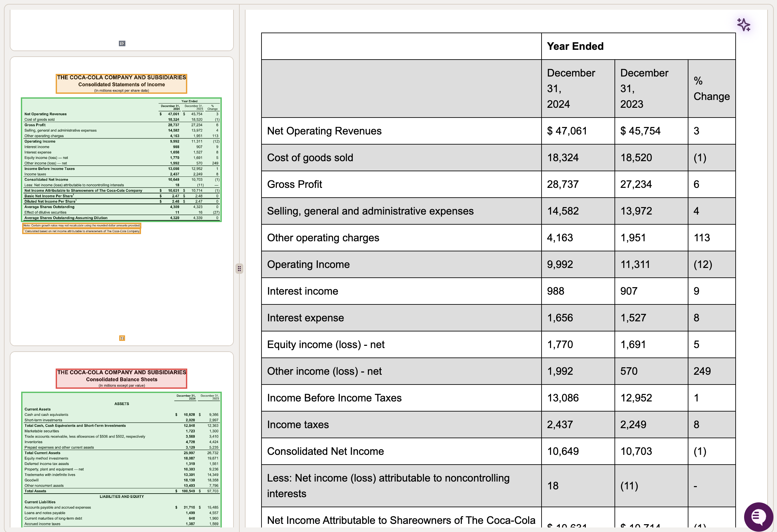Click the '570' cell
The width and height of the screenshot is (777, 532).
click(x=651, y=371)
